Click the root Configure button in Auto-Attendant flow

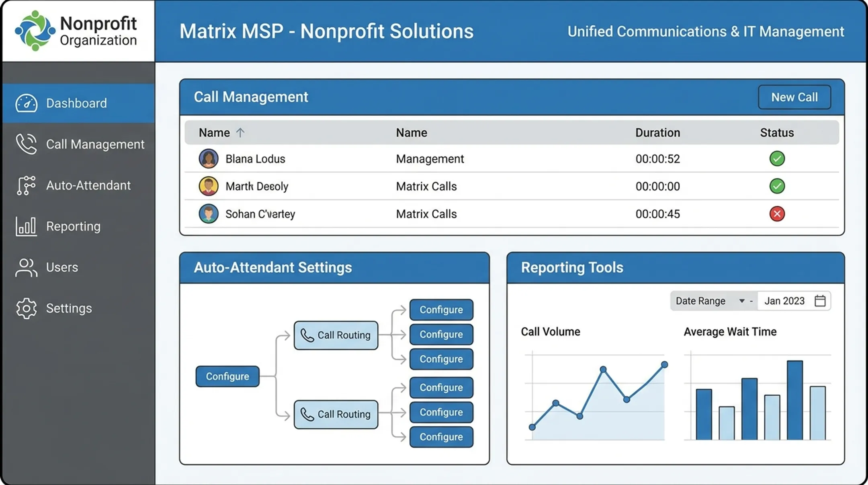coord(227,376)
